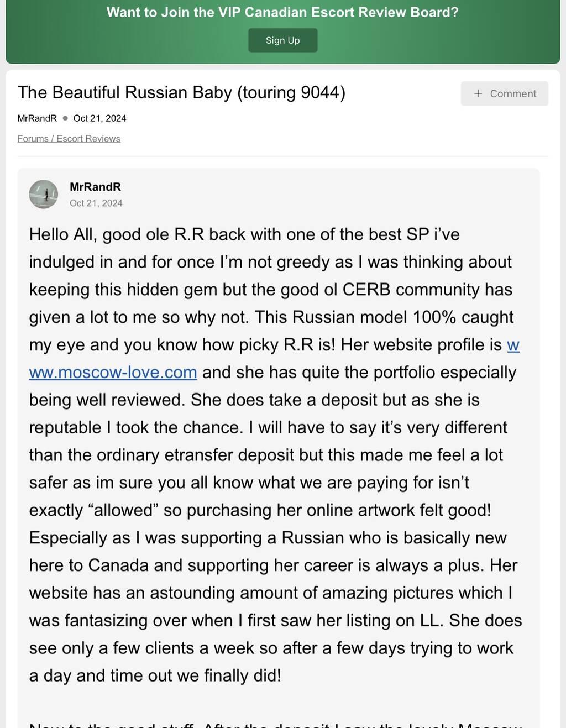Click the Comment button label

tap(513, 93)
